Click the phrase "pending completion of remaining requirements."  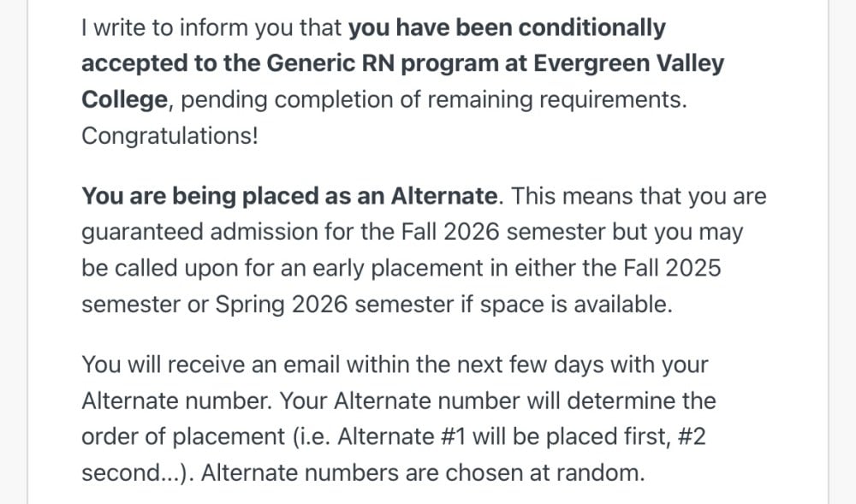click(433, 100)
